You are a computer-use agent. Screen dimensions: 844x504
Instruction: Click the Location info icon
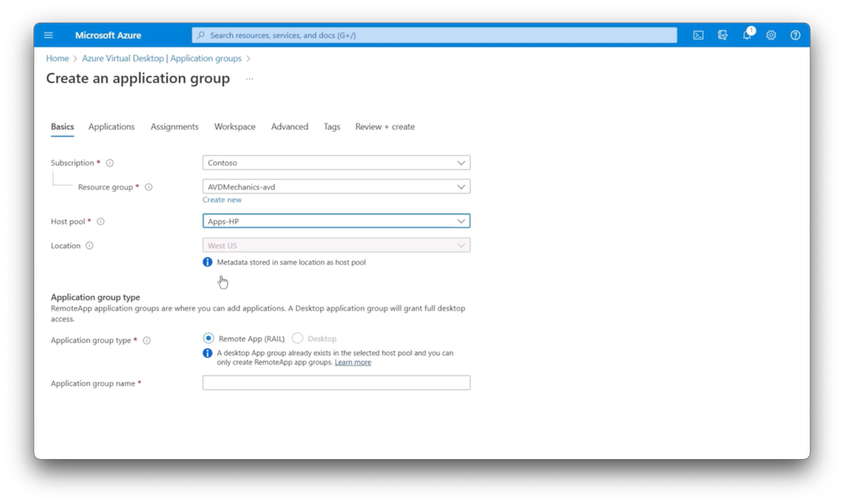coord(90,246)
